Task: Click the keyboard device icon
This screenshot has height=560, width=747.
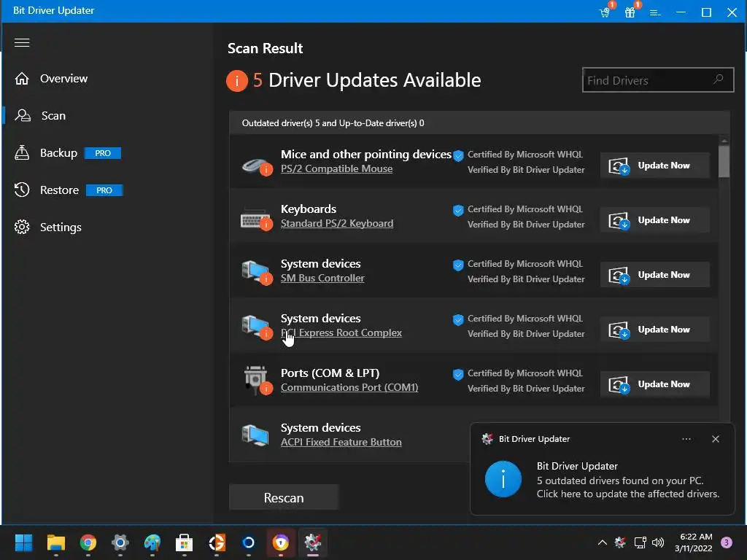Action: click(x=256, y=220)
